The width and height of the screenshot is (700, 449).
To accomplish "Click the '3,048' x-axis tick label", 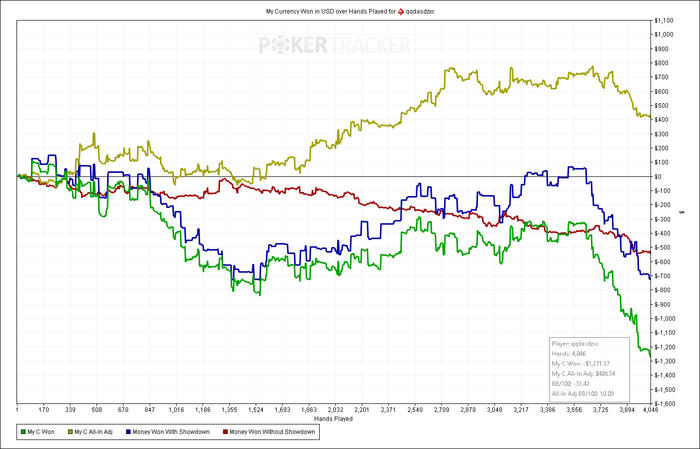I will click(495, 409).
